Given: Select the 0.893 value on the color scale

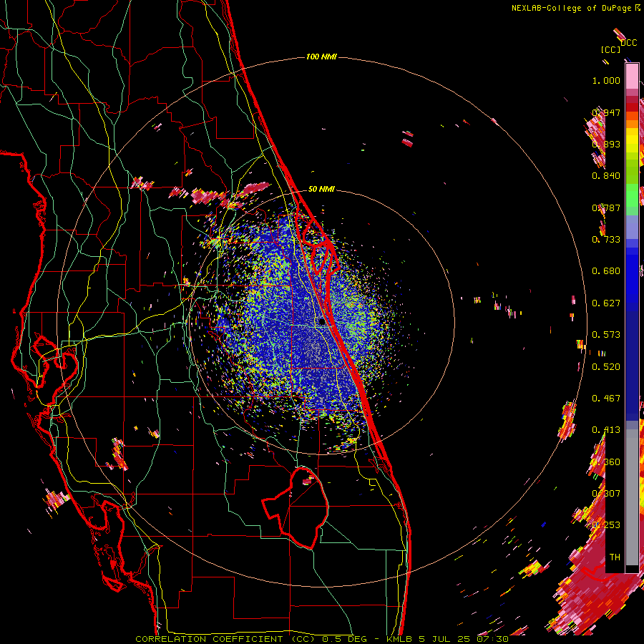Looking at the screenshot, I should (606, 144).
